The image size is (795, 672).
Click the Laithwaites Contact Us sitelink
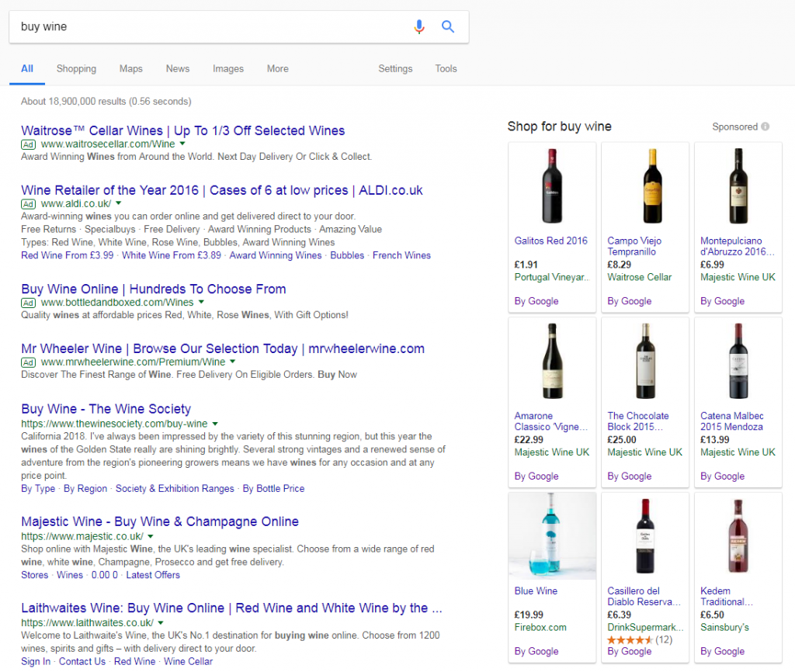(82, 662)
